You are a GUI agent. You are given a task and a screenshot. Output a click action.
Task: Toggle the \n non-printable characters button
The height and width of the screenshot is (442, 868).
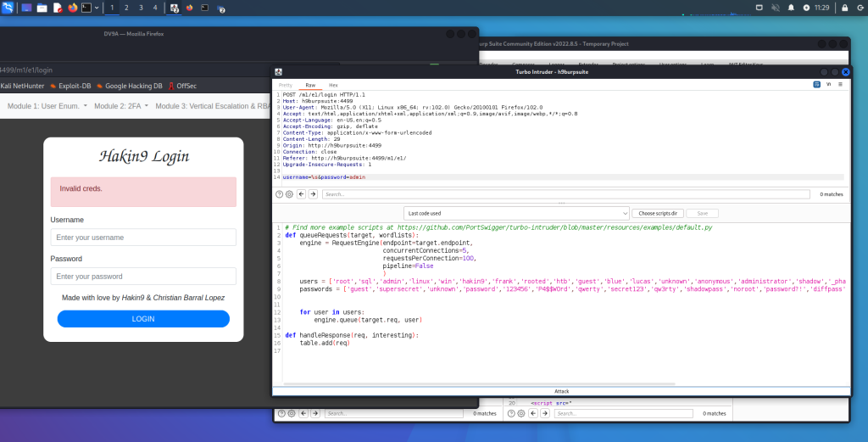[829, 84]
